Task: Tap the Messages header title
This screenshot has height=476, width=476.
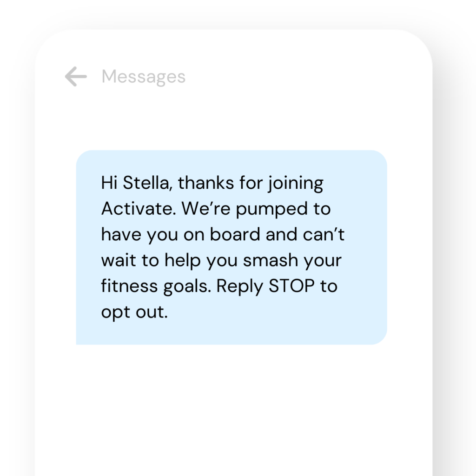Action: click(x=143, y=77)
